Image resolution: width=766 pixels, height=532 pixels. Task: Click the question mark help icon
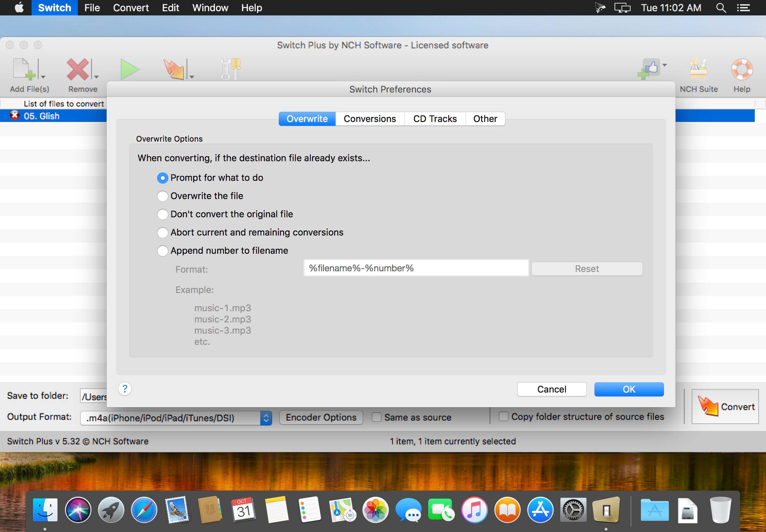pos(125,389)
